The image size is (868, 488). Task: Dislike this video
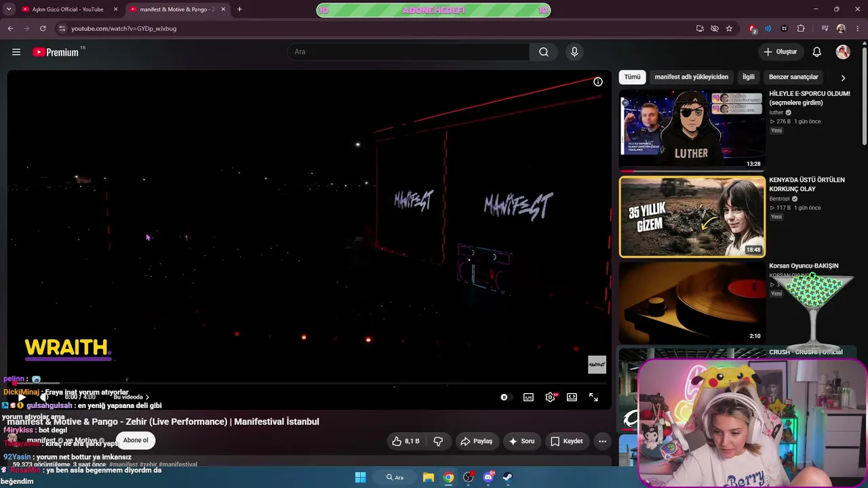pos(438,441)
